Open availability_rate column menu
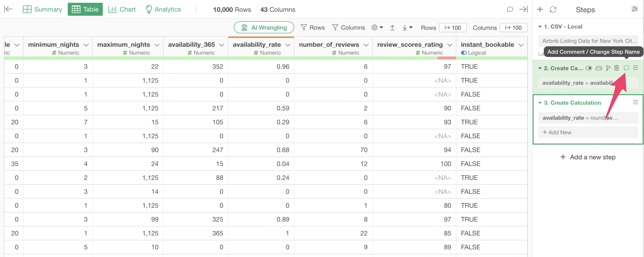The width and height of the screenshot is (644, 257). pyautogui.click(x=288, y=45)
